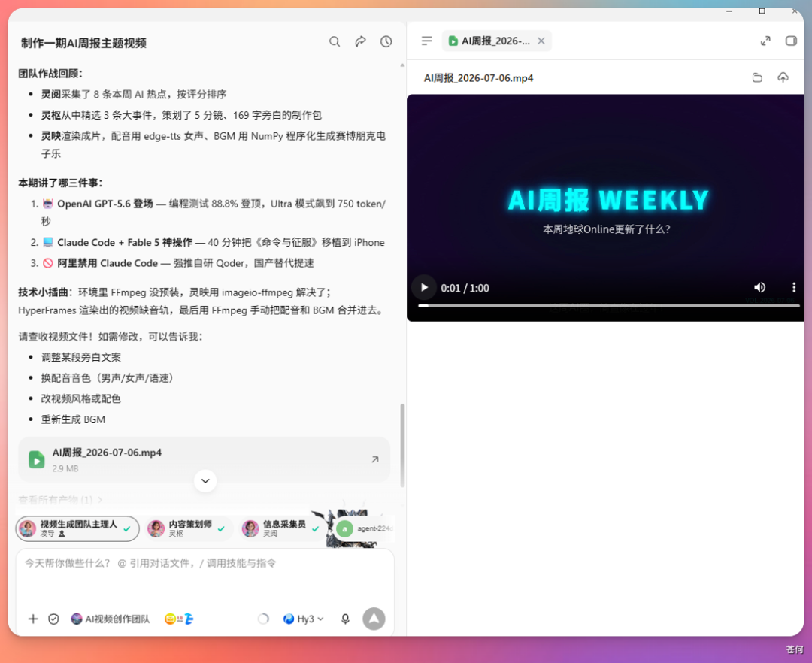The image size is (812, 663).
Task: Click the chat scrollbar thumb
Action: 402,445
